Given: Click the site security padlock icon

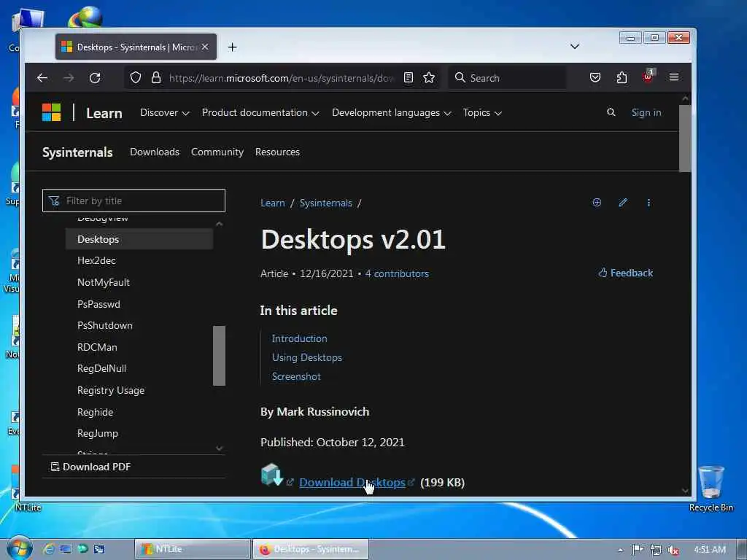Looking at the screenshot, I should 156,77.
